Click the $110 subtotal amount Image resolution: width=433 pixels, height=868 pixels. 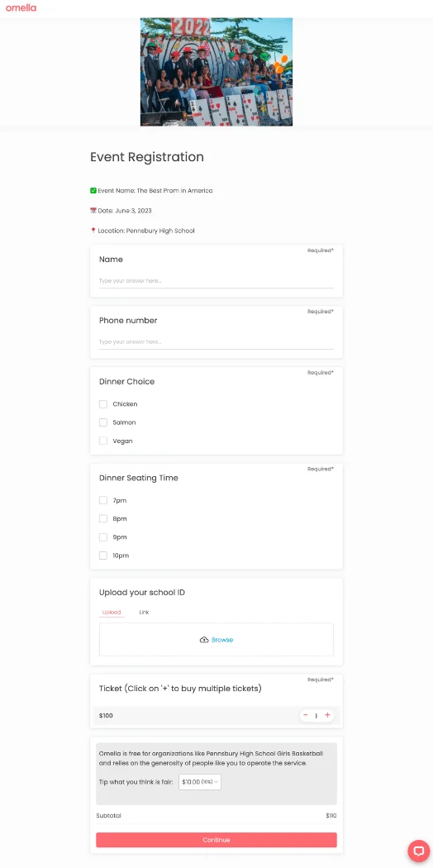[331, 815]
